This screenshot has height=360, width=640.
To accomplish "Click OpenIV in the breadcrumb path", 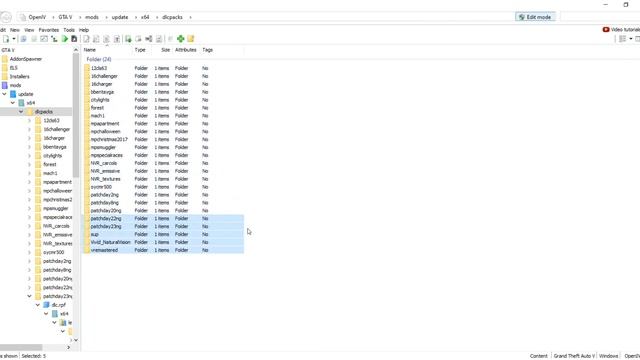I will 37,17.
